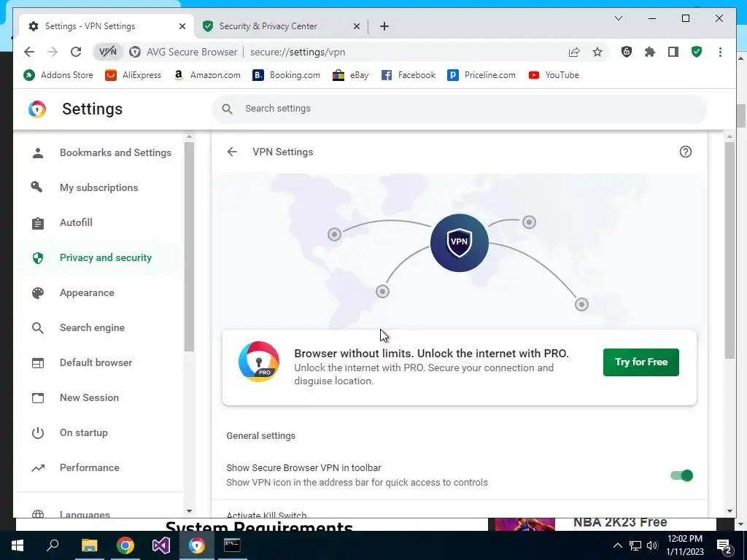Click the address bar URL secure://settings/vpn
747x560 pixels.
coord(298,52)
